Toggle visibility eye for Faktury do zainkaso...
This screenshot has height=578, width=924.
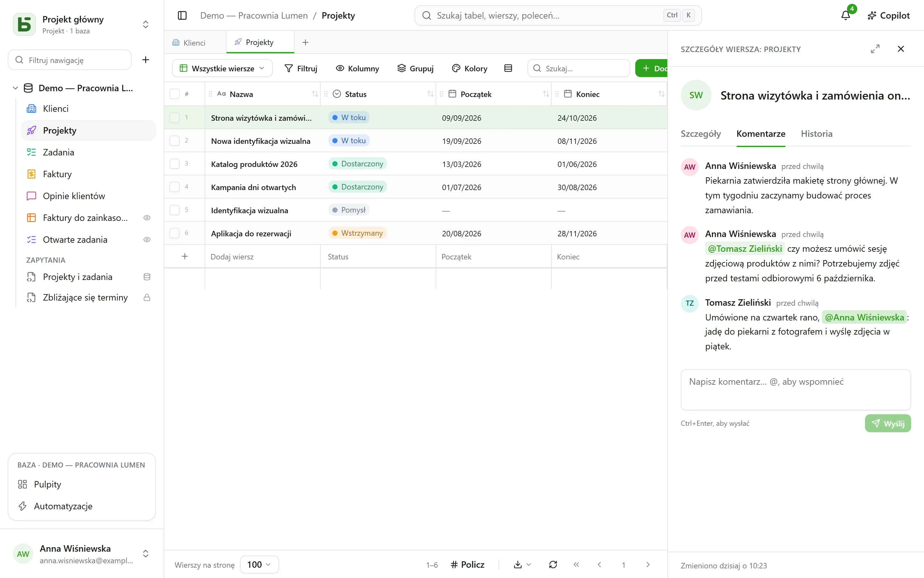[x=147, y=217]
